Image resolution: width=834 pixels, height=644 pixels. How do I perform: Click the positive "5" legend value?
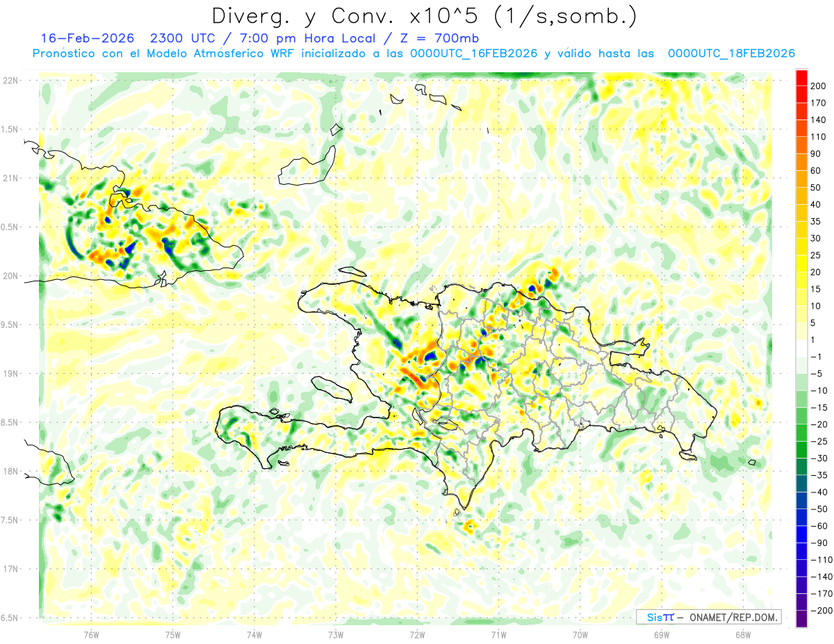(814, 323)
